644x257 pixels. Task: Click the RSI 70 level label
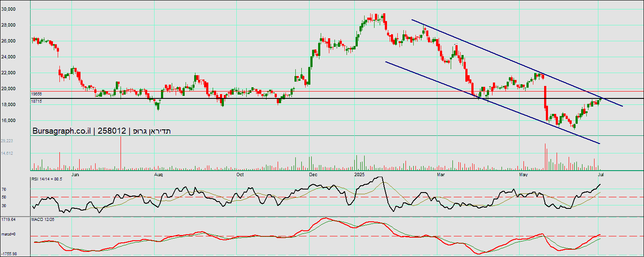pyautogui.click(x=3, y=189)
